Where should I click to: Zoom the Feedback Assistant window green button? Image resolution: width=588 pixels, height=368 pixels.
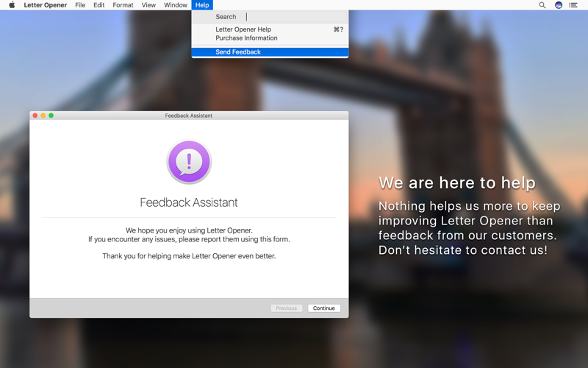coord(51,116)
